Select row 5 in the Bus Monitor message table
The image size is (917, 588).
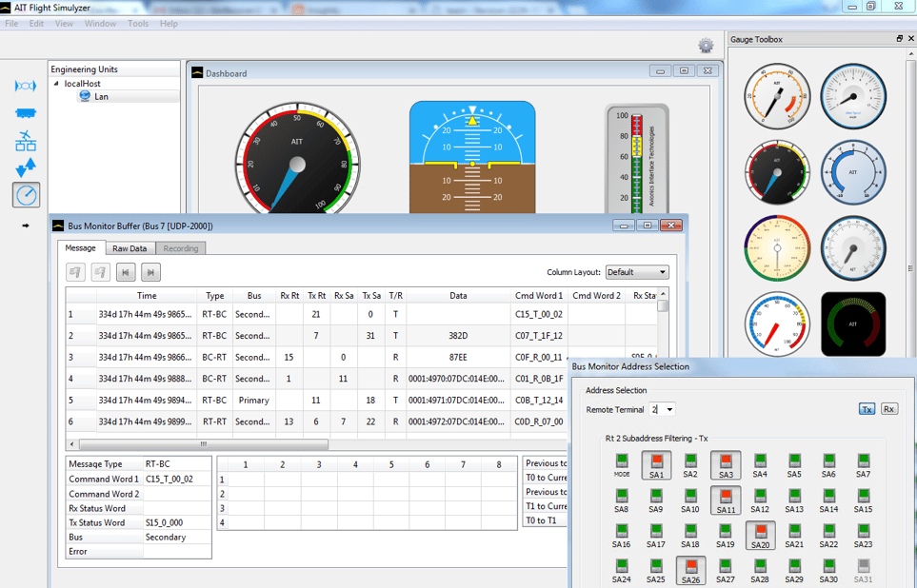[286, 400]
